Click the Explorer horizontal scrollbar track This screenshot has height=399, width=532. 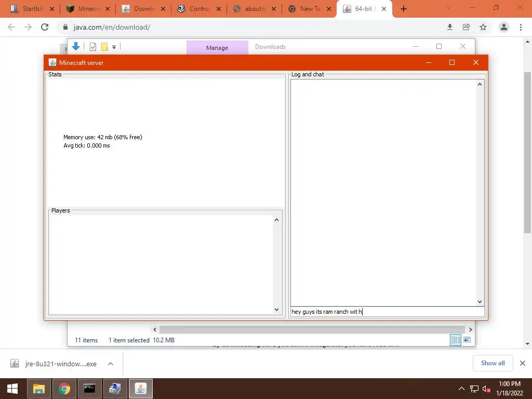312,329
